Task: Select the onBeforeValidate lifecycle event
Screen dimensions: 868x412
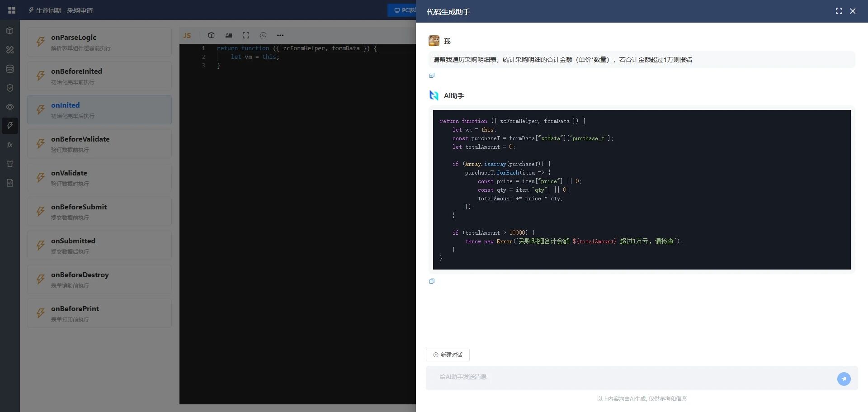Action: point(99,143)
